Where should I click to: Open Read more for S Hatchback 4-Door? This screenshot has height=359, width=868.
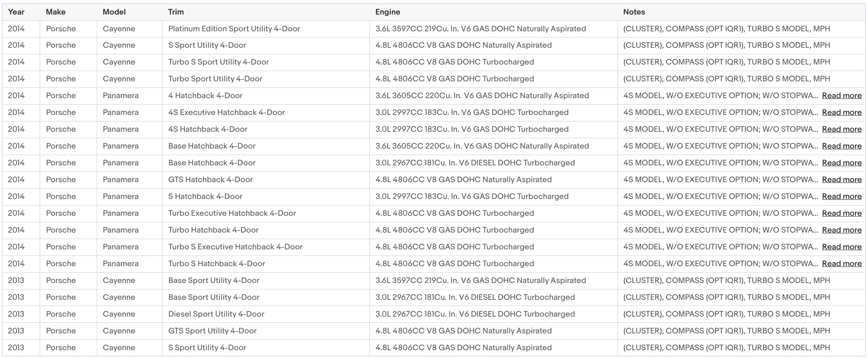pyautogui.click(x=842, y=196)
